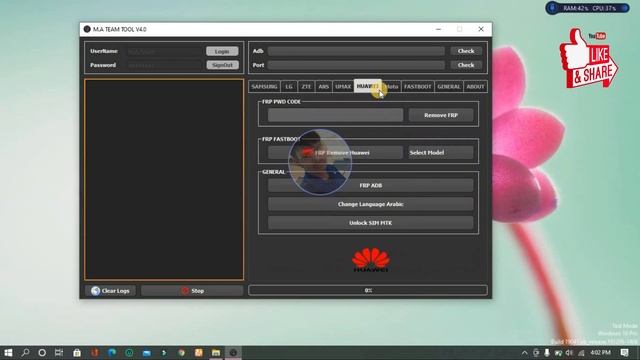Click the RAM CPU monitor widget

coord(587,8)
